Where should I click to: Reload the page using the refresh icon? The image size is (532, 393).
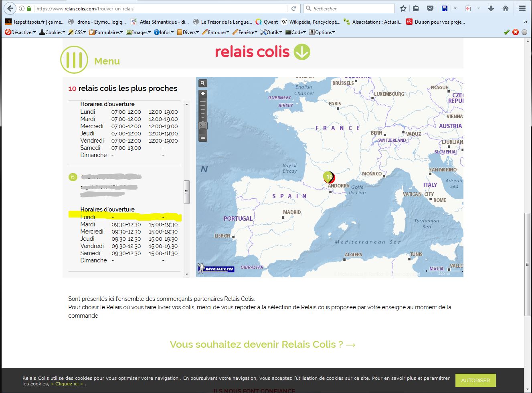(293, 8)
